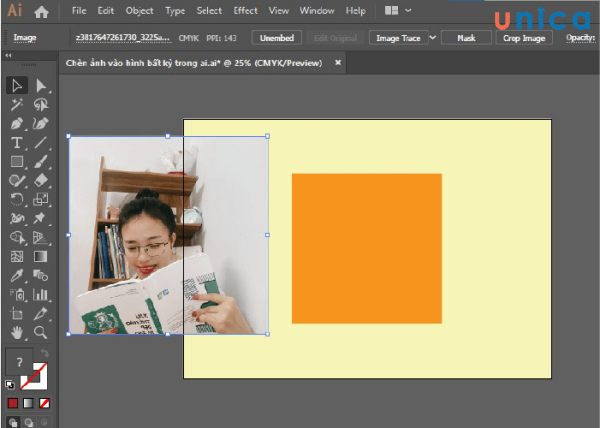
Task: Close the document tab
Action: 338,62
